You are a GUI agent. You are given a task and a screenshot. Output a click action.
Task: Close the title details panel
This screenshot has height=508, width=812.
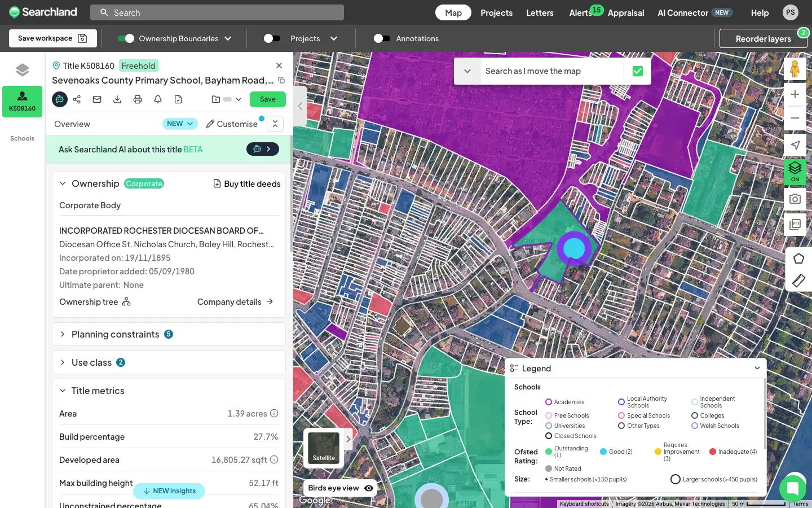click(279, 65)
